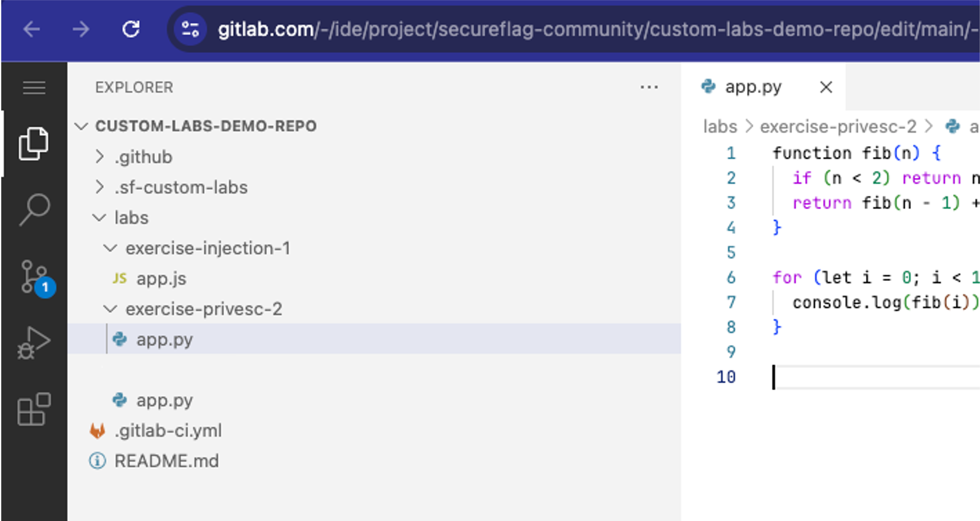Viewport: 980px width, 521px height.
Task: Click the site information icon in address bar
Action: click(190, 29)
